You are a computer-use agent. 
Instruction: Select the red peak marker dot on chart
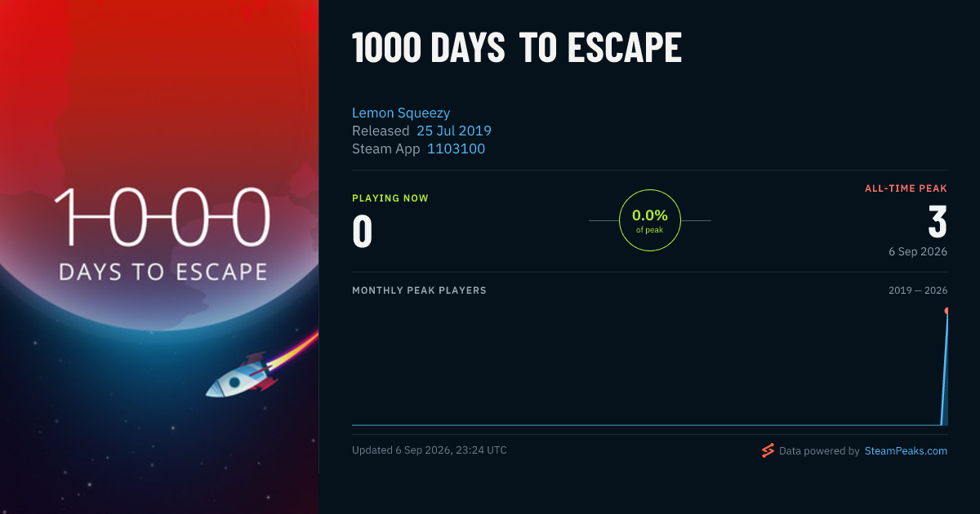click(947, 311)
